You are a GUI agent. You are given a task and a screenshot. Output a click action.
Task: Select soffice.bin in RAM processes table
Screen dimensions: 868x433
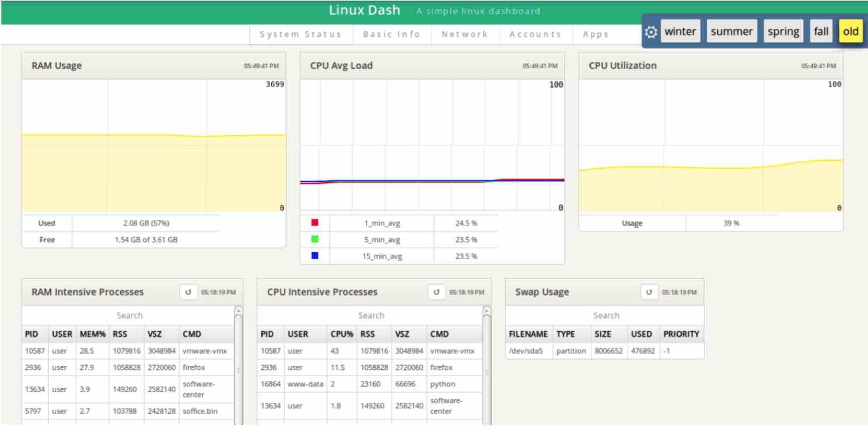pyautogui.click(x=200, y=411)
